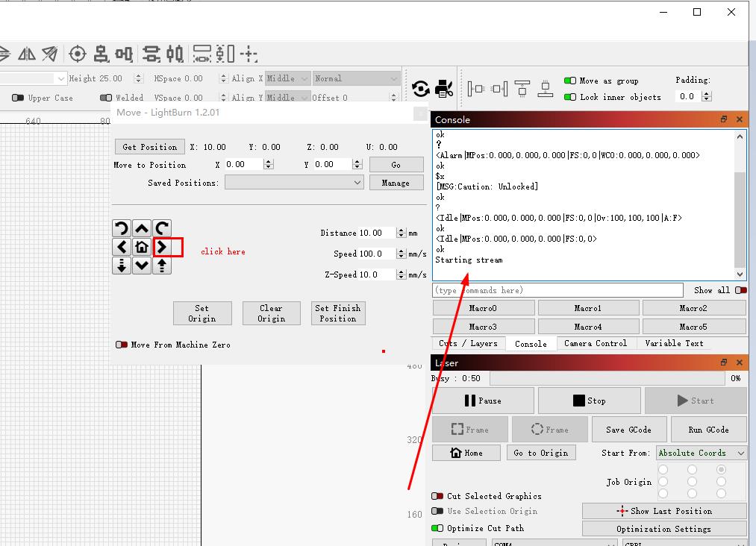Click the target-style Focus icon on the toolbar

pos(77,54)
